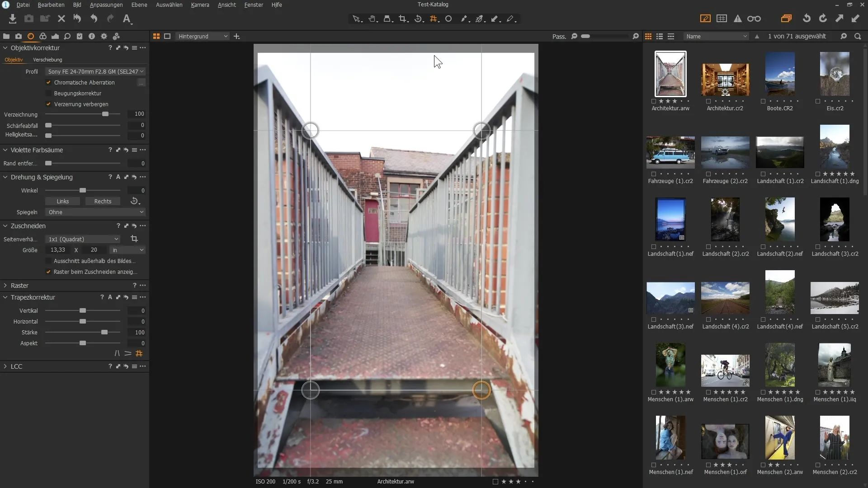Tick color tag box under Architektur.arw thumbnail
Screen dimensions: 868x488
[654, 101]
